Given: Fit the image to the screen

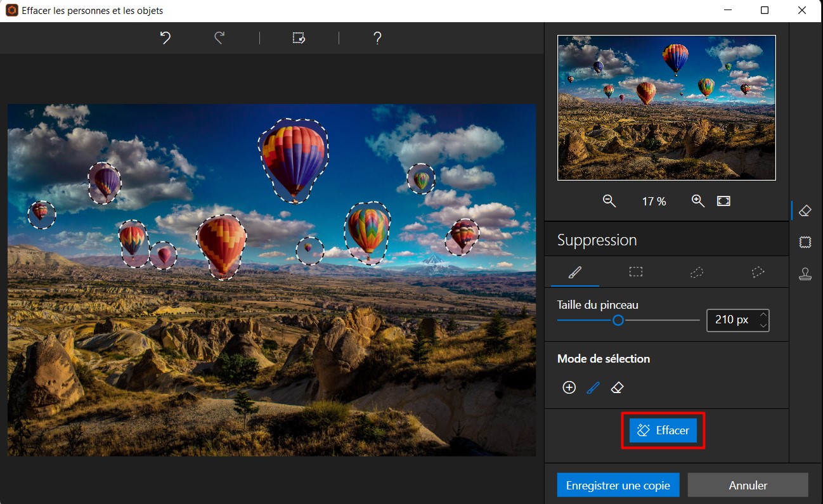Looking at the screenshot, I should coord(723,201).
